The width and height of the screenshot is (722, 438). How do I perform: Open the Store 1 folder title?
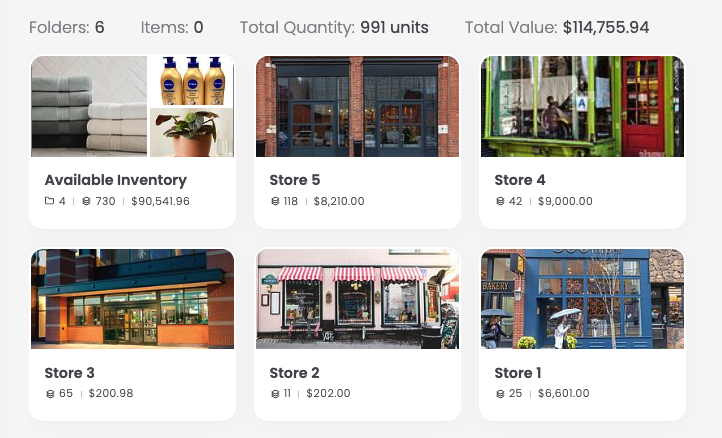point(518,373)
